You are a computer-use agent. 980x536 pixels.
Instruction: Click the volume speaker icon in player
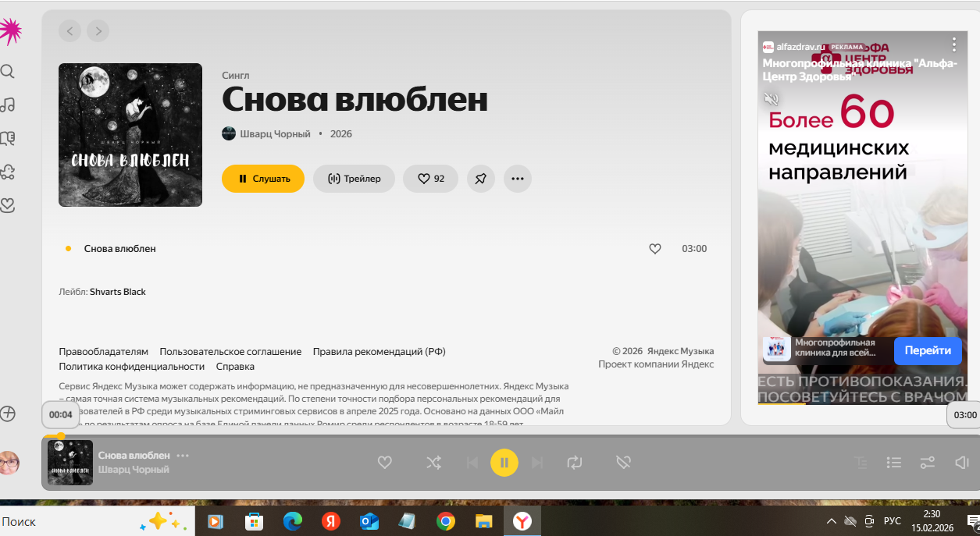pos(961,463)
